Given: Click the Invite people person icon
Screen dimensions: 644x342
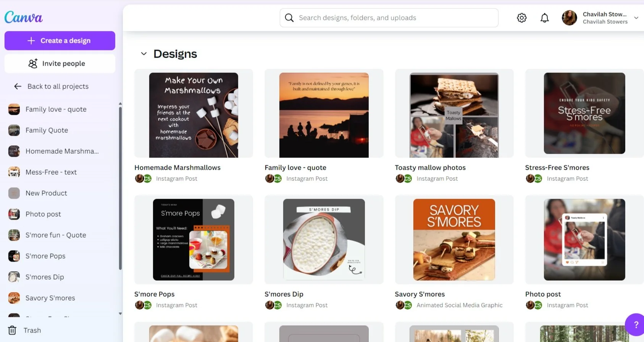Looking at the screenshot, I should coord(33,63).
